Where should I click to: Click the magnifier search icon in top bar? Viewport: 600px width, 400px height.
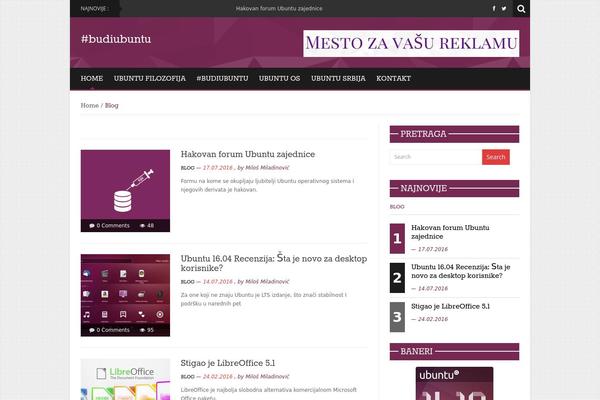(x=521, y=8)
